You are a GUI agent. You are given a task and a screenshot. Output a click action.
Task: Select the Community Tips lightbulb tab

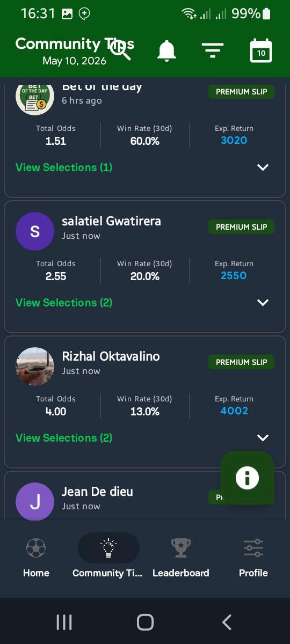108,558
